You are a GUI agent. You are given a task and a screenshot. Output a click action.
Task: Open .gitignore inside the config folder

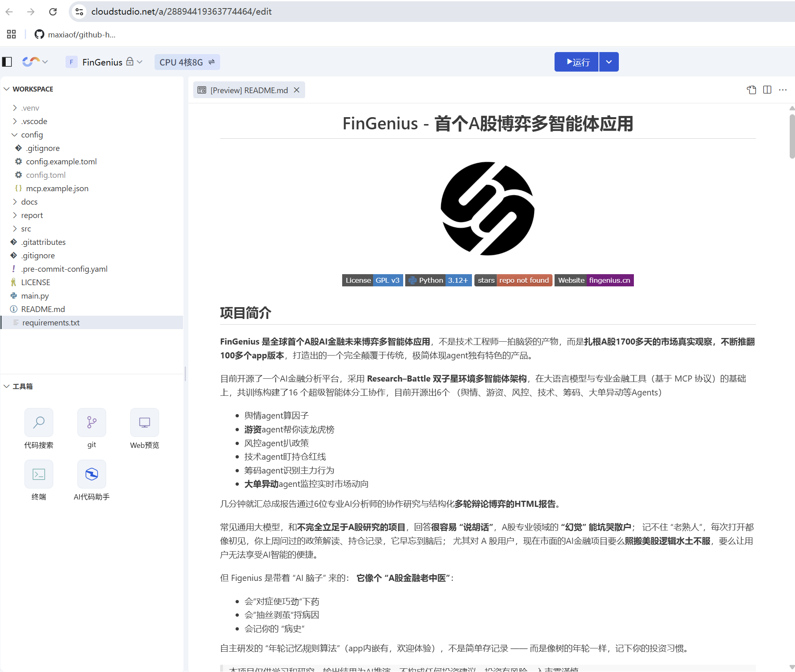tap(42, 148)
